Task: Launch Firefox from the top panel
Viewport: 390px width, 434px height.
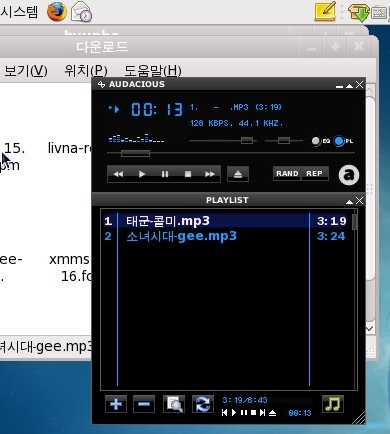Action: (57, 12)
